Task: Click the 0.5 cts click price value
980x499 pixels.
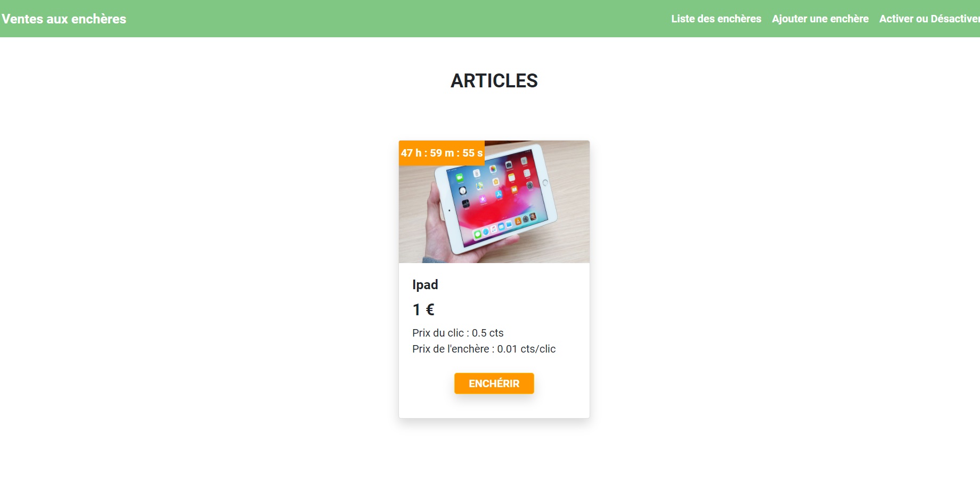Action: (487, 333)
